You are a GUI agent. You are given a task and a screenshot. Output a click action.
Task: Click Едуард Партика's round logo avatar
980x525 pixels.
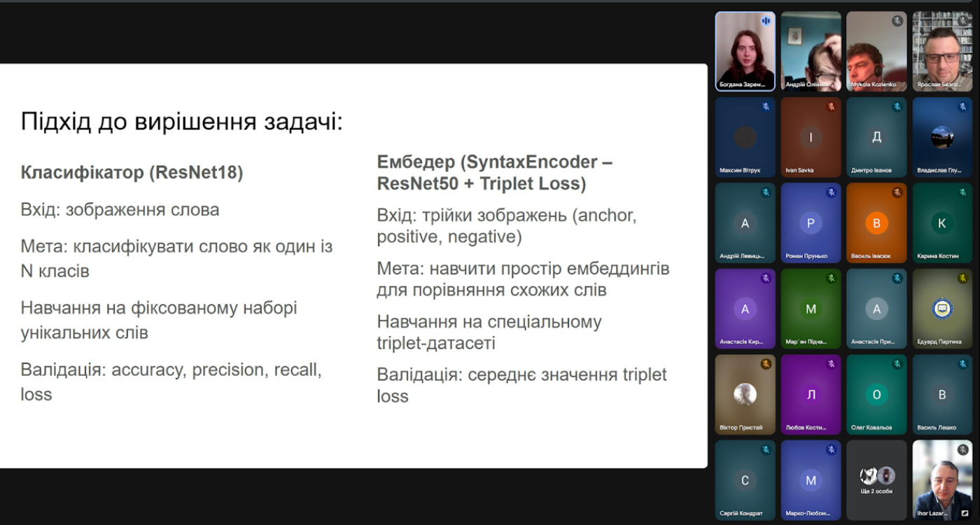pos(942,309)
